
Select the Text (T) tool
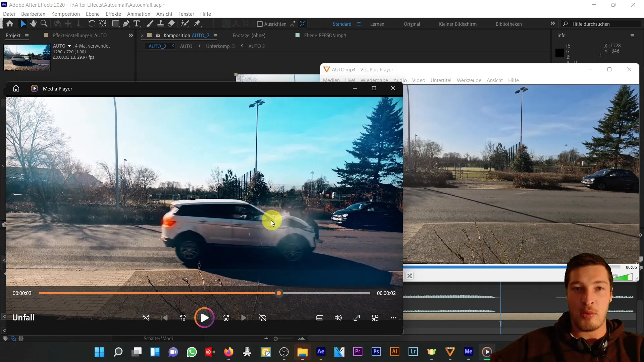137,24
